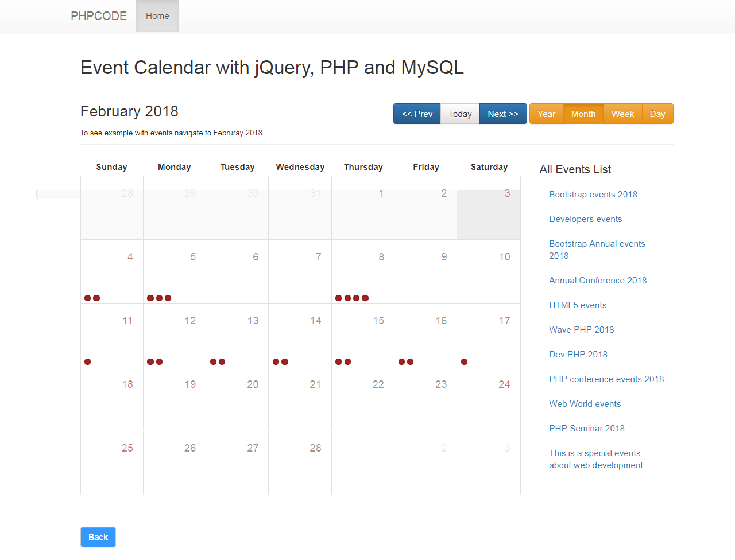This screenshot has width=735, height=560.
Task: Click the event dot on February 17
Action: (x=465, y=361)
